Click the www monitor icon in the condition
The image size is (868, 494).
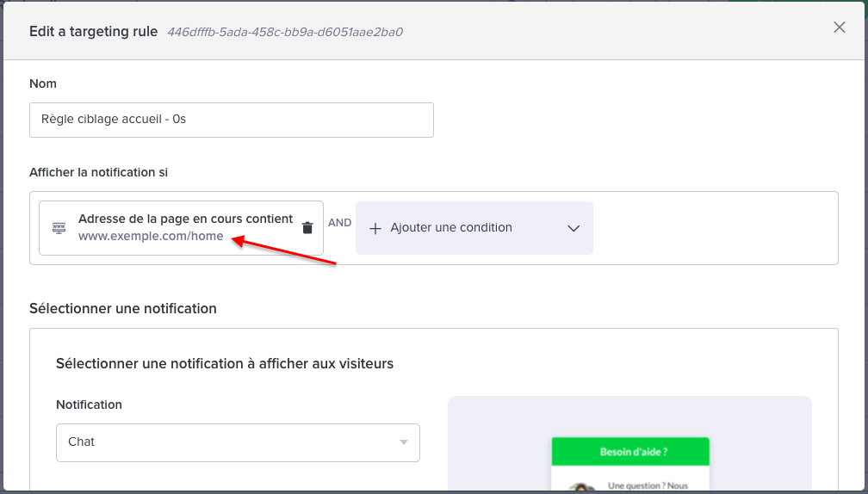(x=59, y=228)
